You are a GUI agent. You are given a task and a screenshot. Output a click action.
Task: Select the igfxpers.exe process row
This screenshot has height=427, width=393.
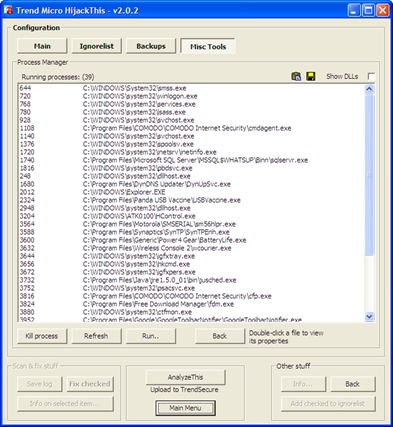[x=192, y=272]
